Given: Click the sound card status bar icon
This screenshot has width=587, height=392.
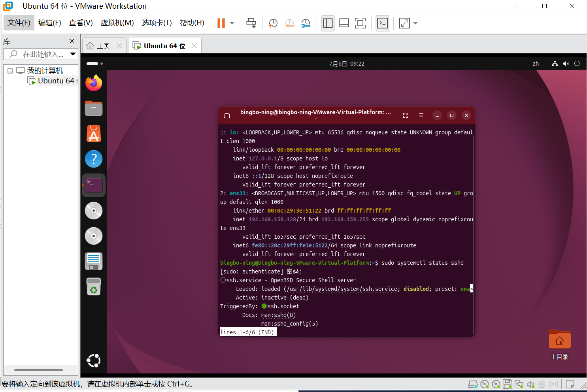Looking at the screenshot, I should pyautogui.click(x=531, y=384).
